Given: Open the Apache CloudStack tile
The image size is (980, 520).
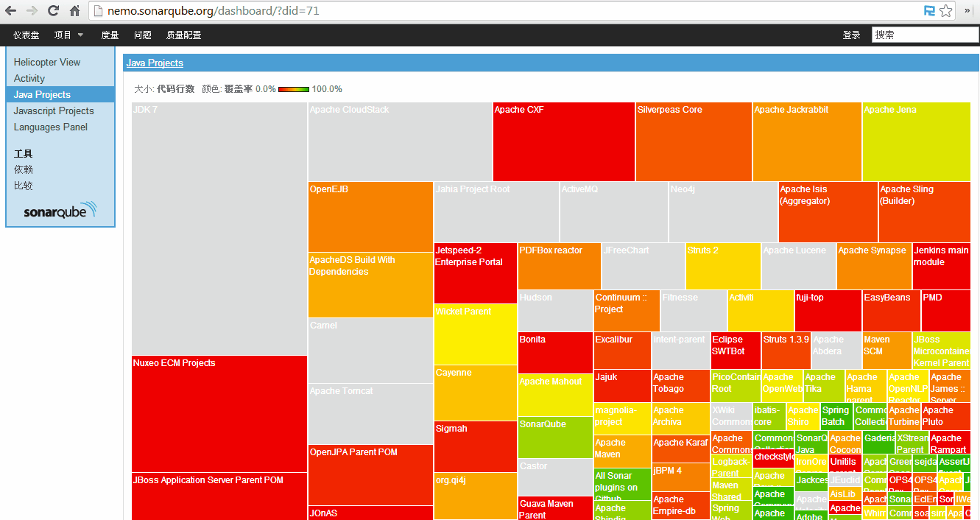Looking at the screenshot, I should click(401, 141).
